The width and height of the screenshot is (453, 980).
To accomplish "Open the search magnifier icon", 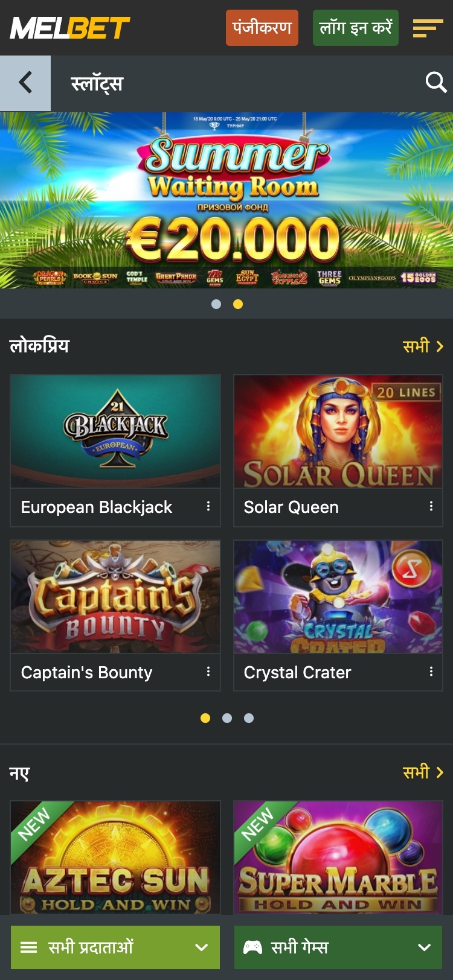I will click(x=435, y=82).
